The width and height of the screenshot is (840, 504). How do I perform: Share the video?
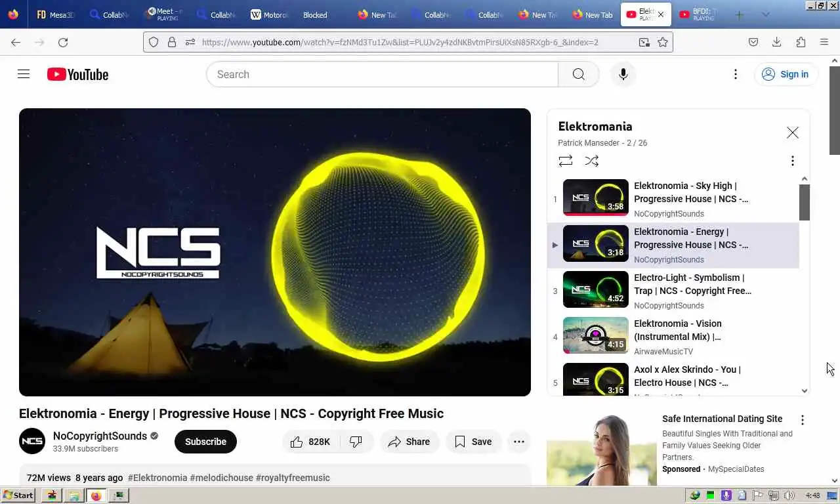coord(409,442)
